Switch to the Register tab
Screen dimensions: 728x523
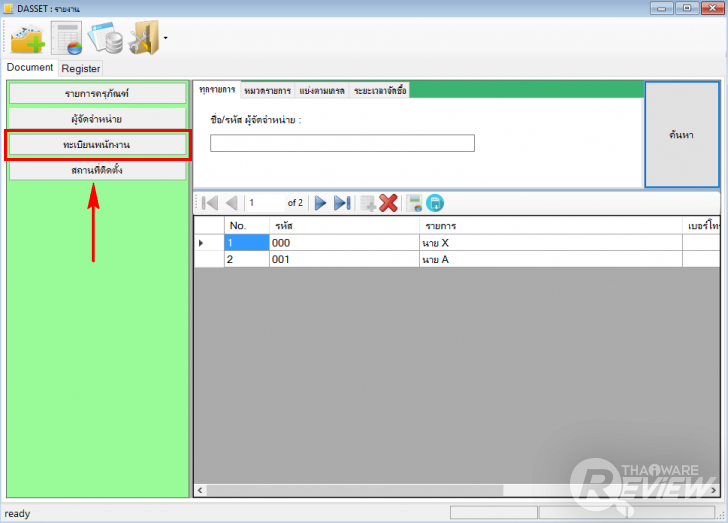point(81,69)
